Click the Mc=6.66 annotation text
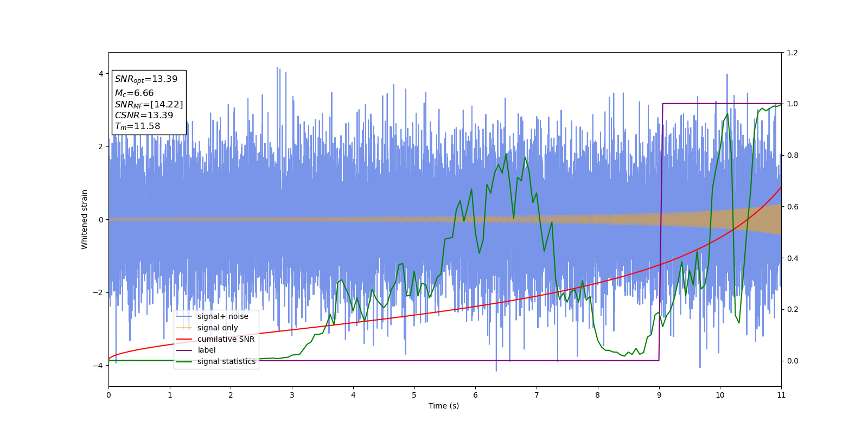Screen dimensions: 868x434 [x=134, y=93]
